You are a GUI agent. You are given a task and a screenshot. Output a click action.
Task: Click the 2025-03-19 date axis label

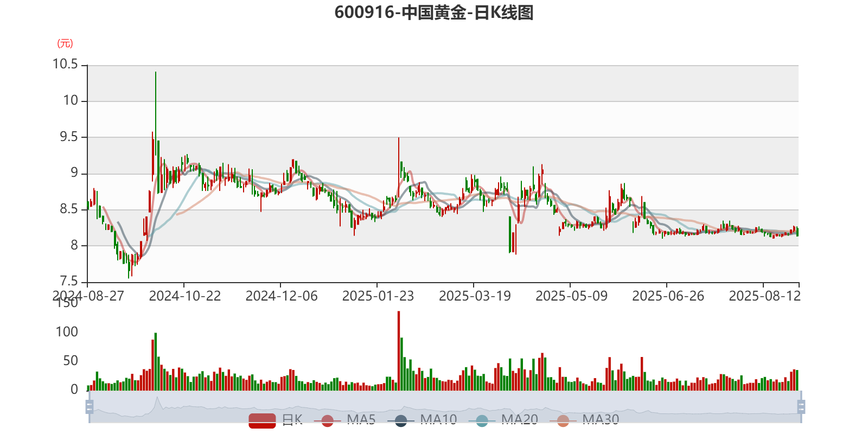tap(475, 296)
